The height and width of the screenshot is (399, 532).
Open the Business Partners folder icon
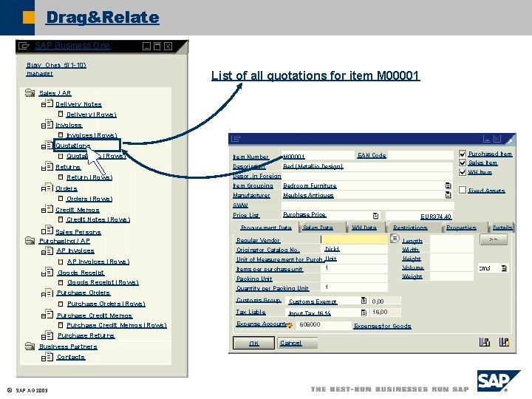pos(30,346)
